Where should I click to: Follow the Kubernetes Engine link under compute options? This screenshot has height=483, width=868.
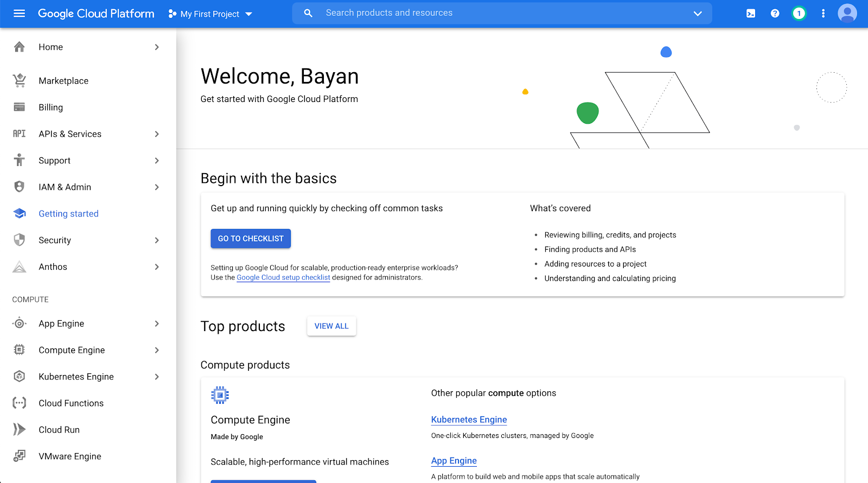469,420
